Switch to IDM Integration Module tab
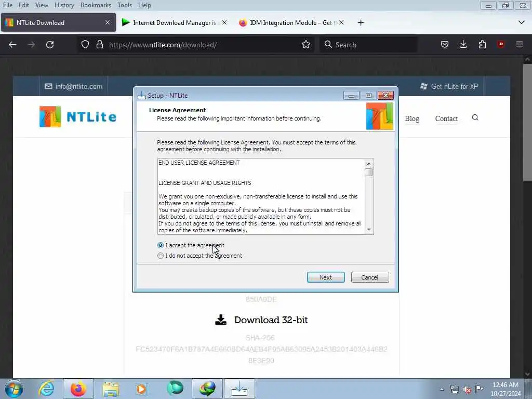 tap(291, 23)
